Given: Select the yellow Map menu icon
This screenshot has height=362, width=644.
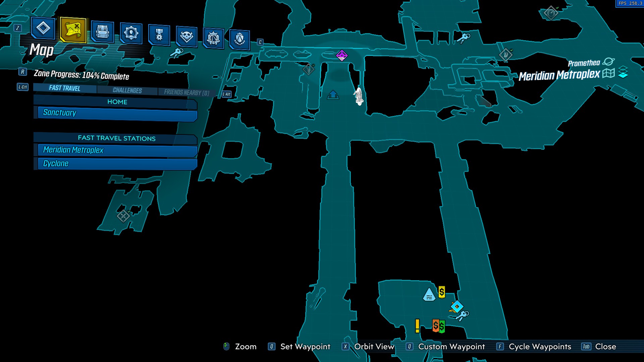Looking at the screenshot, I should pyautogui.click(x=73, y=30).
